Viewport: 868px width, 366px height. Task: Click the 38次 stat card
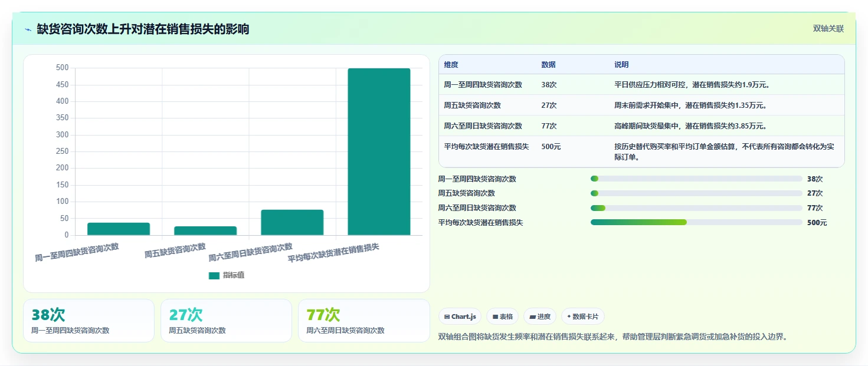[x=89, y=321]
